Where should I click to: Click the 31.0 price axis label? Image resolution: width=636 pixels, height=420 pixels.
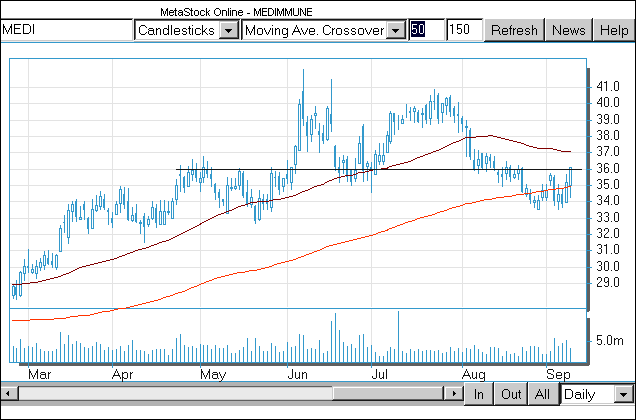(x=608, y=250)
